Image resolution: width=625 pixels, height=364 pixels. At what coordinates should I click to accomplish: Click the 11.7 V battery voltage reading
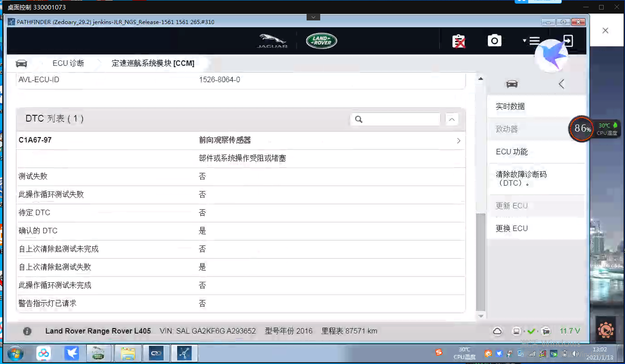click(x=570, y=331)
